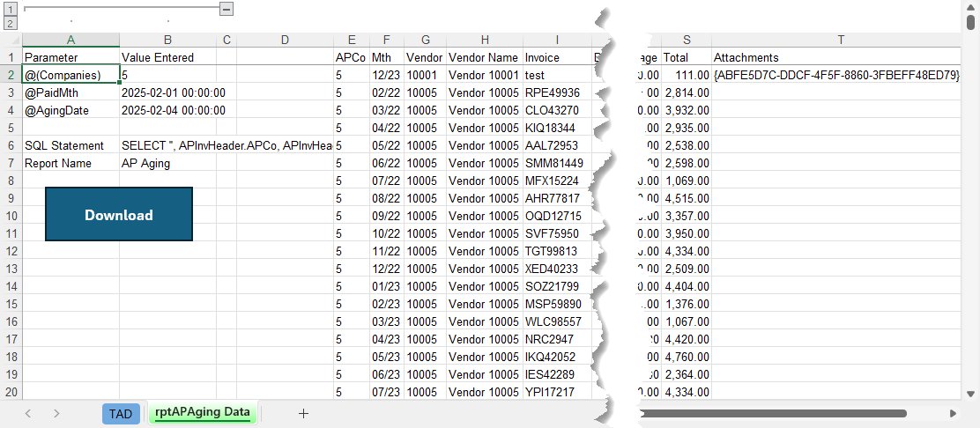Show outline level 1
Screen dimensions: 980x428
coord(10,9)
